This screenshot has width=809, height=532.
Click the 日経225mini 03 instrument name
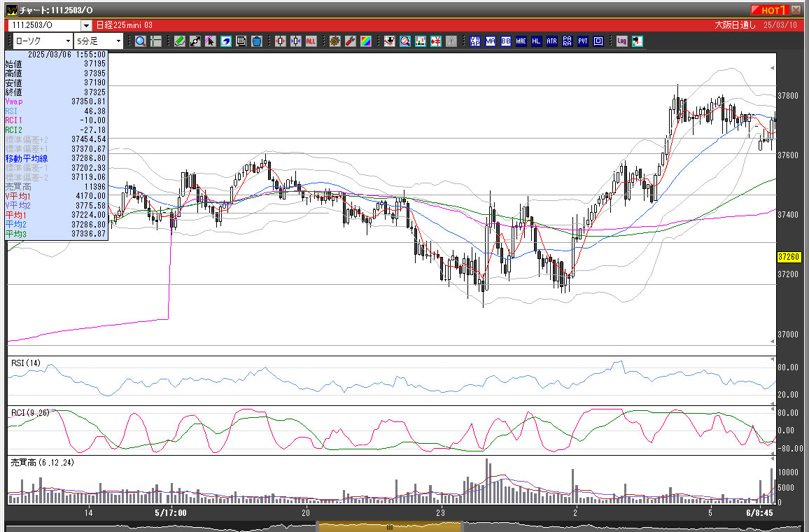click(x=125, y=25)
